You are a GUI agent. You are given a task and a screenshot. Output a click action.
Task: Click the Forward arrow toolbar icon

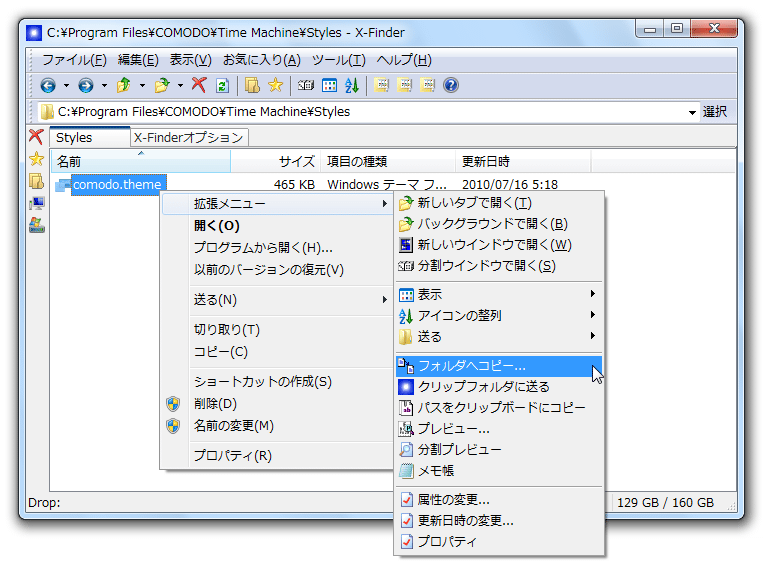tap(86, 86)
